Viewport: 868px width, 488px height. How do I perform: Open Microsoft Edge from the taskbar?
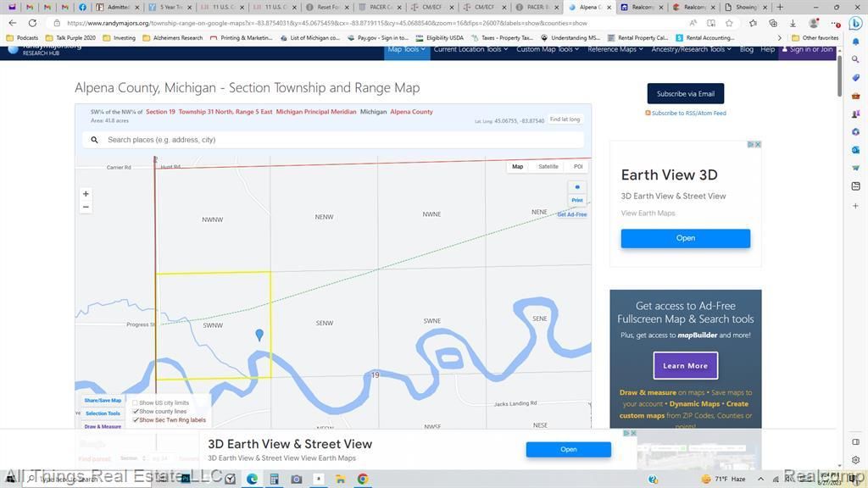(252, 479)
